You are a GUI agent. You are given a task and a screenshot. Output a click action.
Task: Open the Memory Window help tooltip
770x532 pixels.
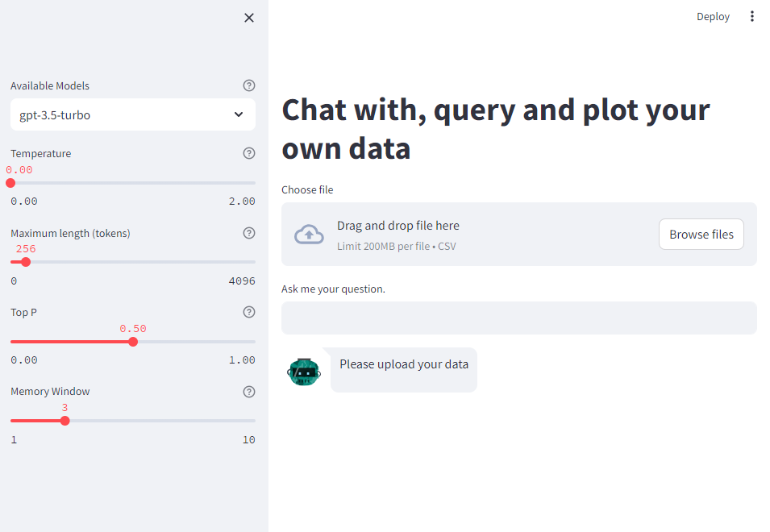coord(248,391)
